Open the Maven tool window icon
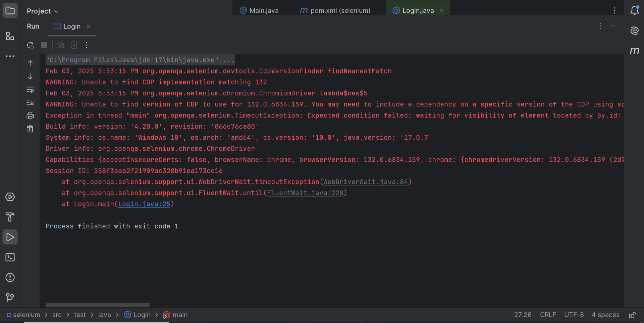The height and width of the screenshot is (323, 644). click(x=634, y=51)
